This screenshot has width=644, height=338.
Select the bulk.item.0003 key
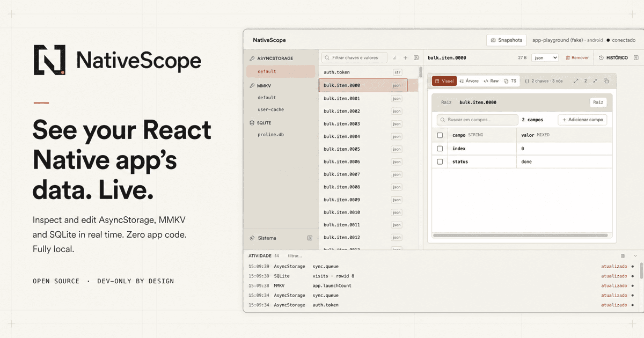coord(363,123)
